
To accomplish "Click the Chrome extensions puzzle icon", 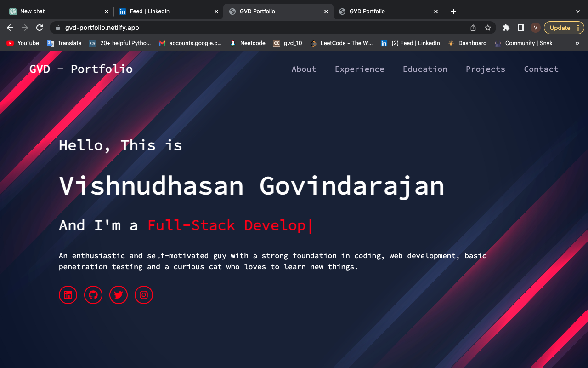I will point(506,28).
